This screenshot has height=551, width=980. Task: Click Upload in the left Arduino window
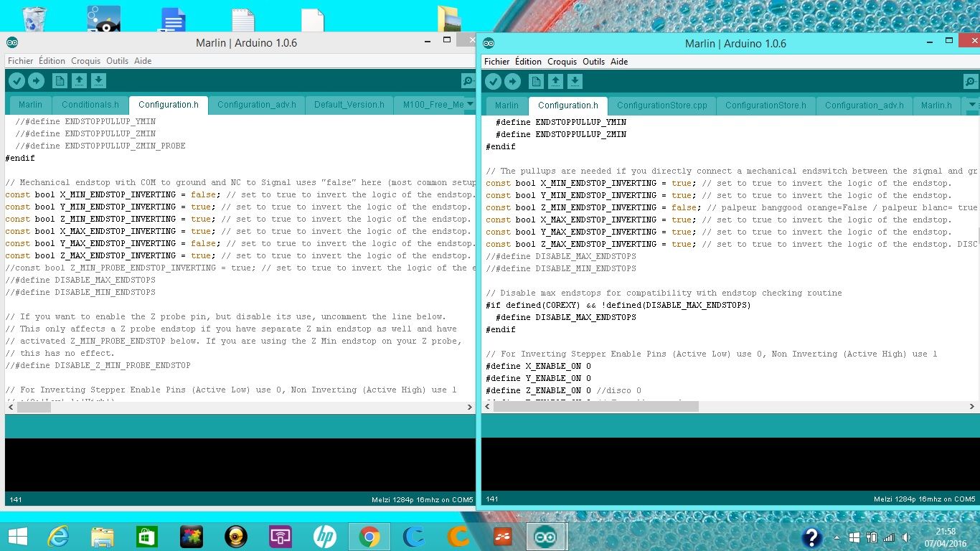36,81
